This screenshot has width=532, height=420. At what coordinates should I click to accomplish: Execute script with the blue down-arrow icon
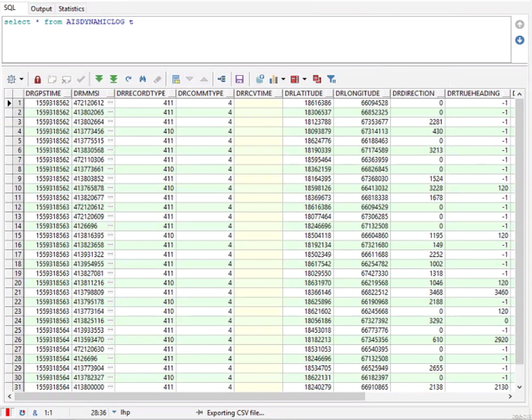(x=520, y=40)
